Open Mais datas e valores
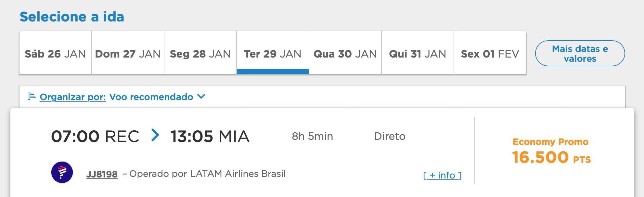644x197 pixels. pos(580,53)
